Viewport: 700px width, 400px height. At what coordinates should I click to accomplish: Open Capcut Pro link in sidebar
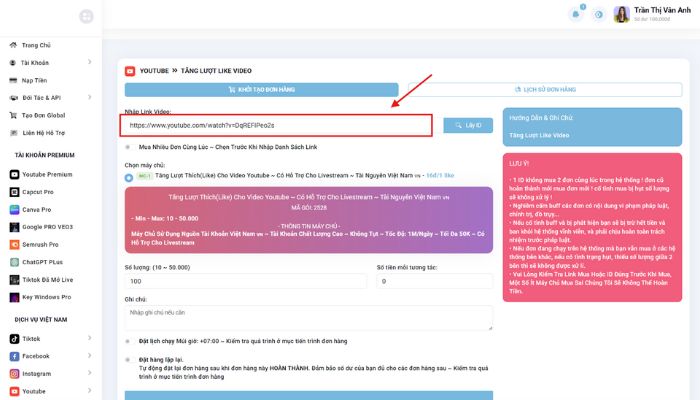coord(38,192)
